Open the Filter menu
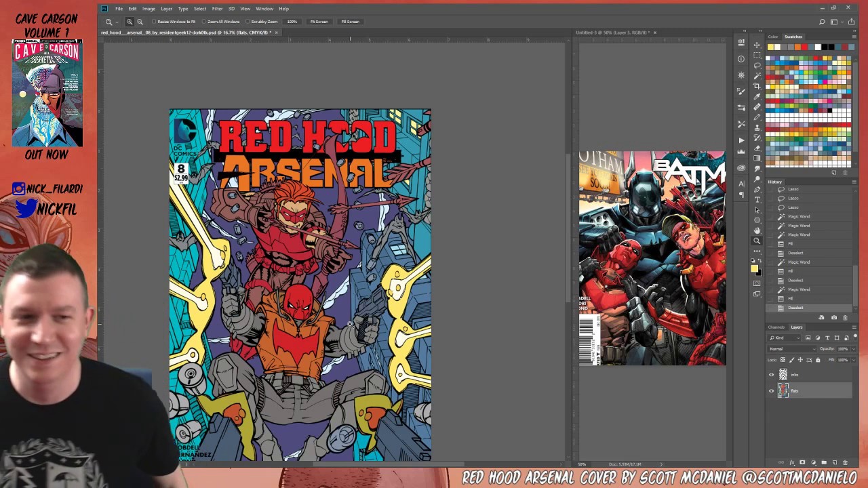The width and height of the screenshot is (868, 488). click(x=217, y=9)
